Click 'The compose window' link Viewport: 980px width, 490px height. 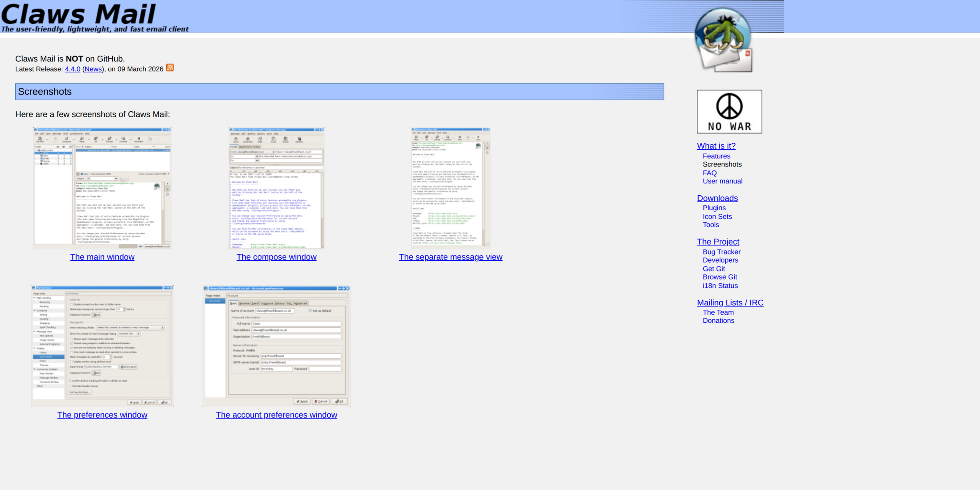click(276, 257)
